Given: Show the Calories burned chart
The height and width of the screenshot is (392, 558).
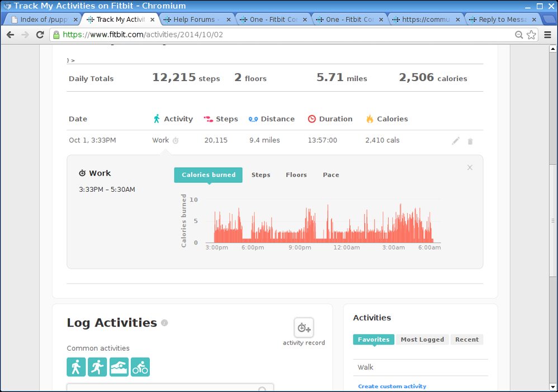Looking at the screenshot, I should [208, 175].
